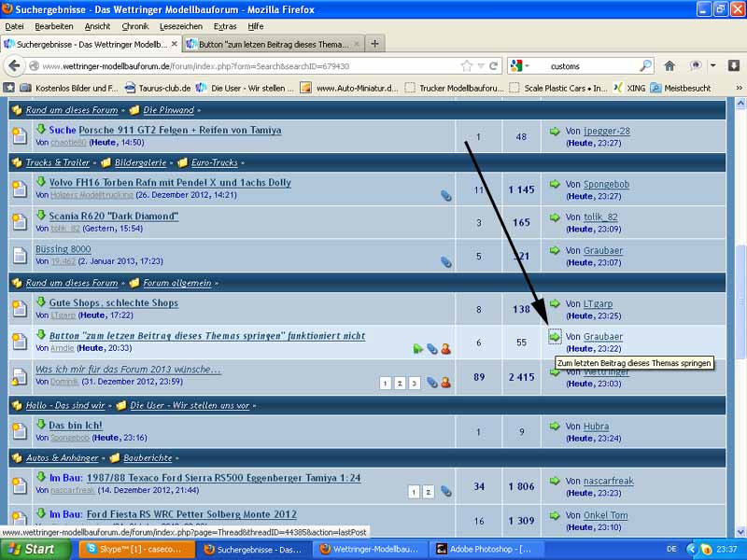Viewport: 747px width, 560px height.
Task: Open the Extras menu
Action: [x=225, y=26]
